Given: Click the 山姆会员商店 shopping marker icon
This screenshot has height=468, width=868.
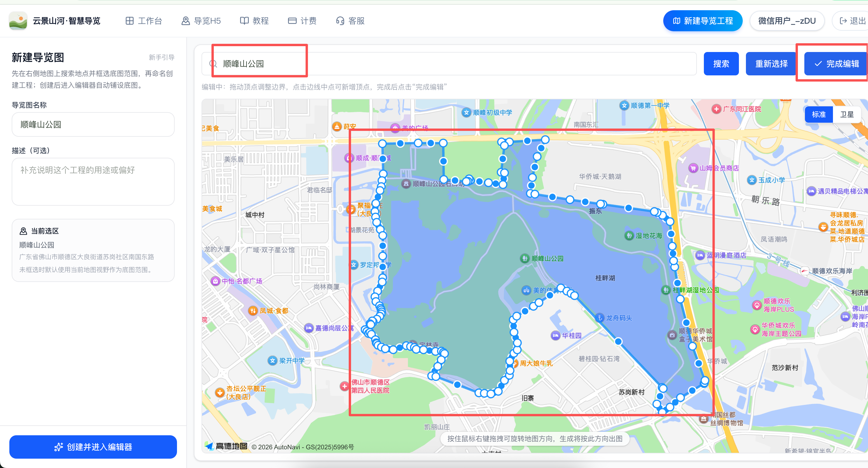Looking at the screenshot, I should click(693, 168).
